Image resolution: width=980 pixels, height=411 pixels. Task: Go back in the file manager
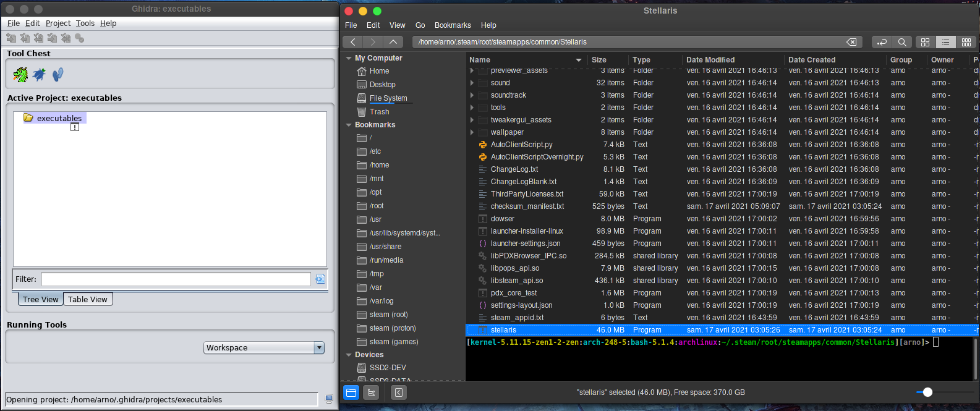pyautogui.click(x=352, y=42)
